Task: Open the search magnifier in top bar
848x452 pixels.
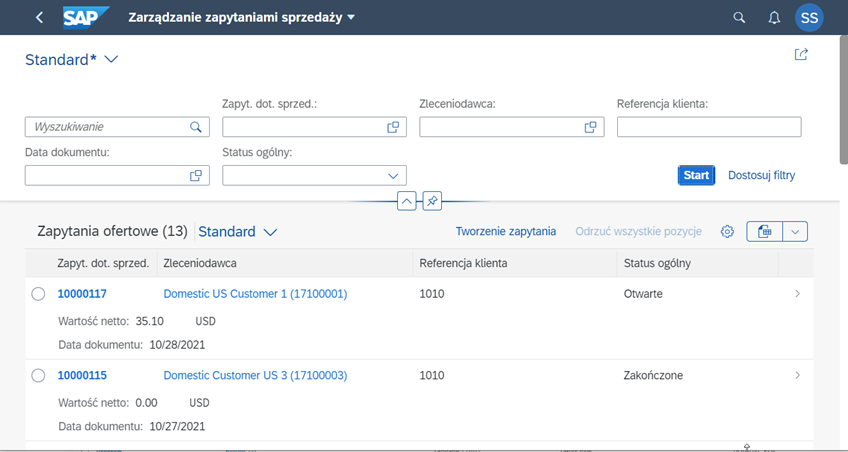Action: pyautogui.click(x=739, y=17)
